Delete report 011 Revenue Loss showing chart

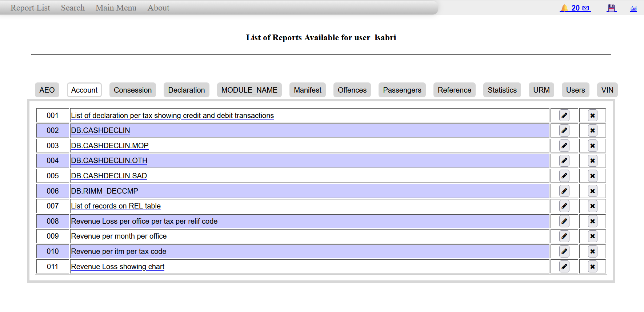pyautogui.click(x=592, y=267)
